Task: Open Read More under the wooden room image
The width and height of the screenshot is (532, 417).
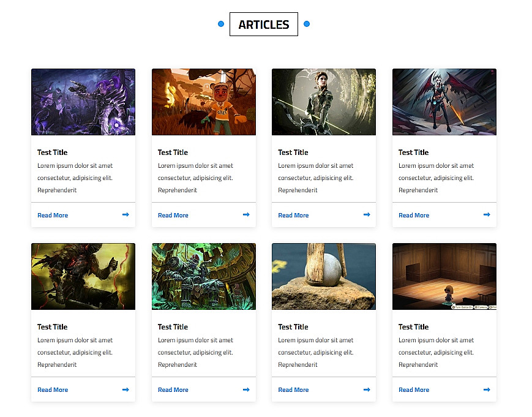Action: (x=414, y=390)
